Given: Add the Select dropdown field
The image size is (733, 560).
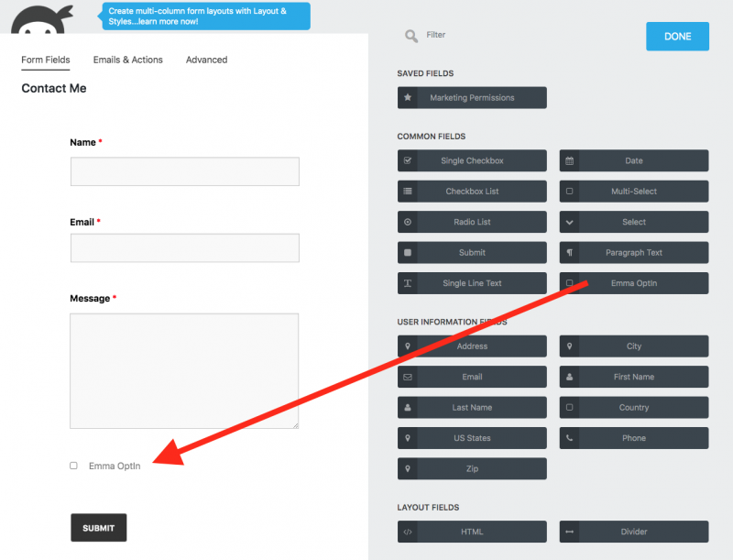Looking at the screenshot, I should coord(633,223).
